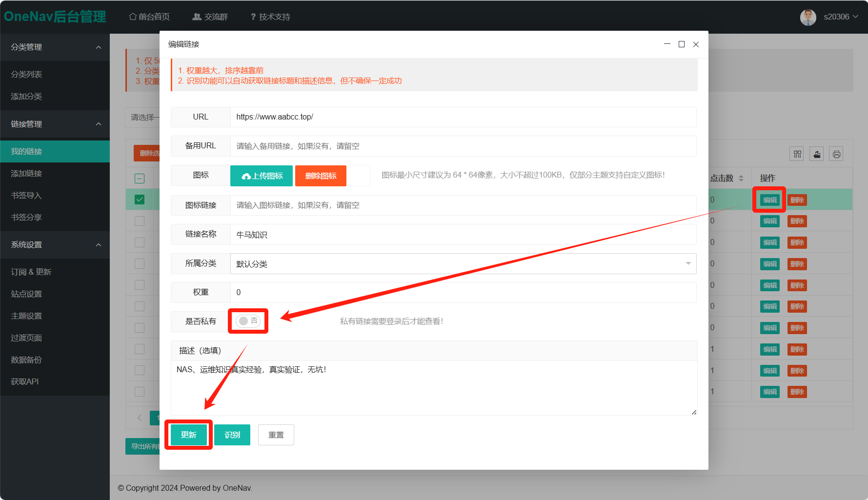Toggle the select-all header checkbox
Screen dimensions: 868x500
click(140, 179)
